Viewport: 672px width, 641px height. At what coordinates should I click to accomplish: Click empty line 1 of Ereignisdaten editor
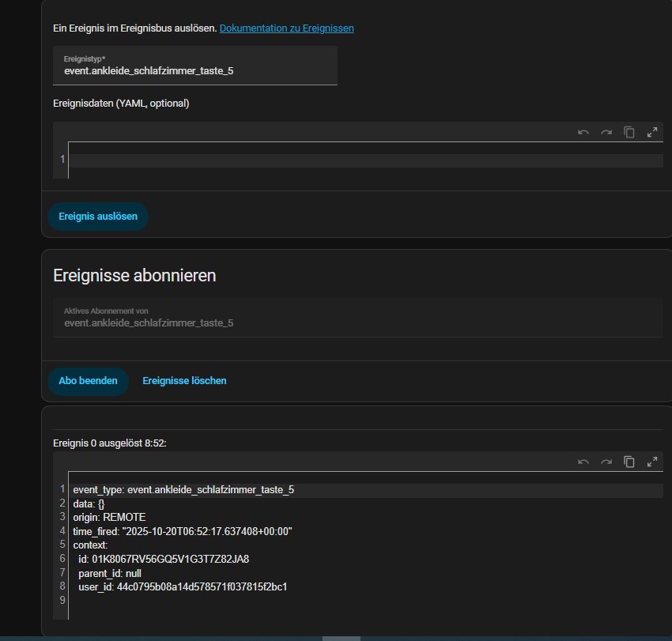364,160
